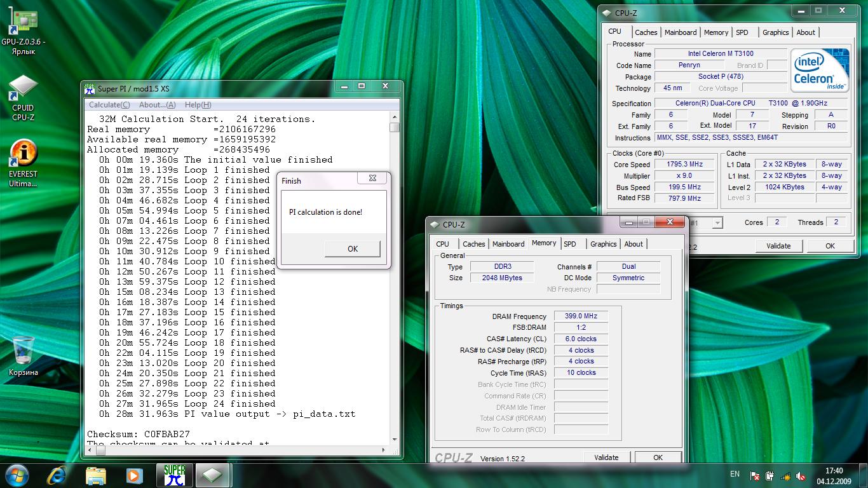
Task: Select Mainboard tab in lower CPU-Z window
Action: (x=508, y=244)
